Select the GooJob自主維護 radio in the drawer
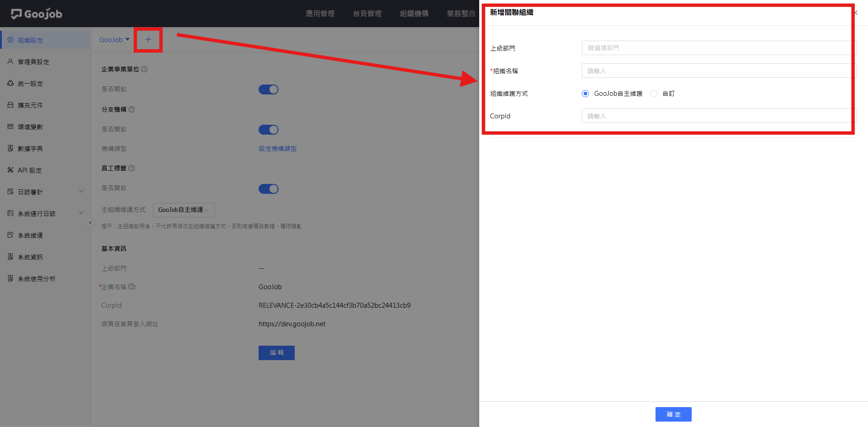 (585, 94)
